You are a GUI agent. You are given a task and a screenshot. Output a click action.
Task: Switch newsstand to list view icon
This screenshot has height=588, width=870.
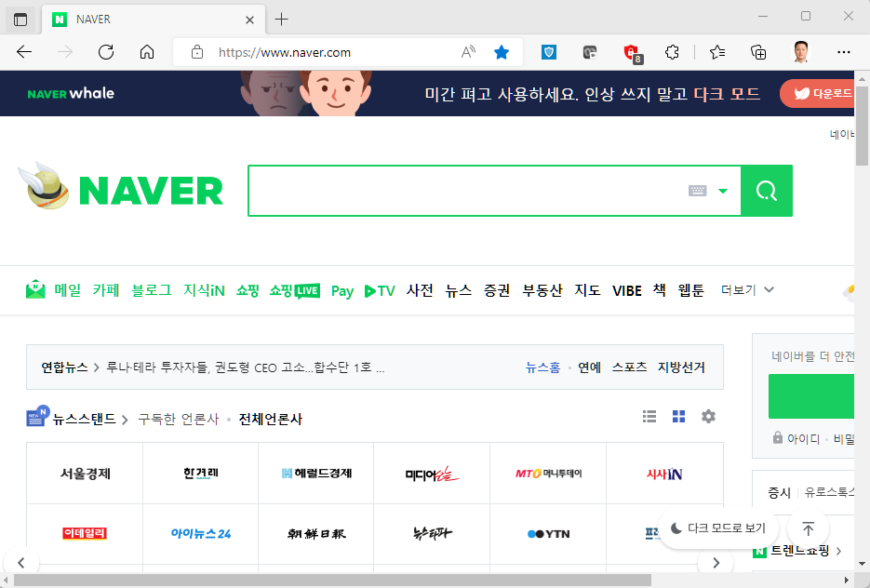[x=649, y=416]
